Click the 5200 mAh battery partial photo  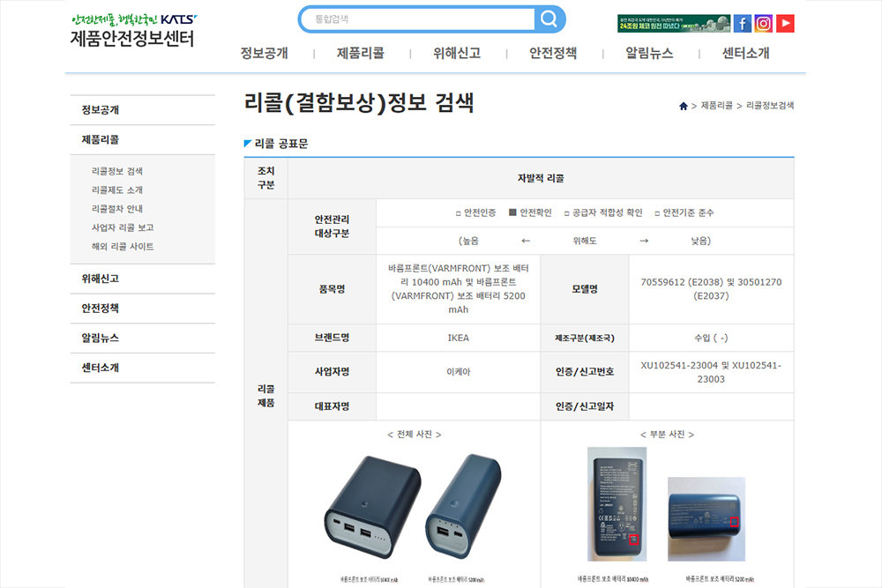tap(706, 519)
